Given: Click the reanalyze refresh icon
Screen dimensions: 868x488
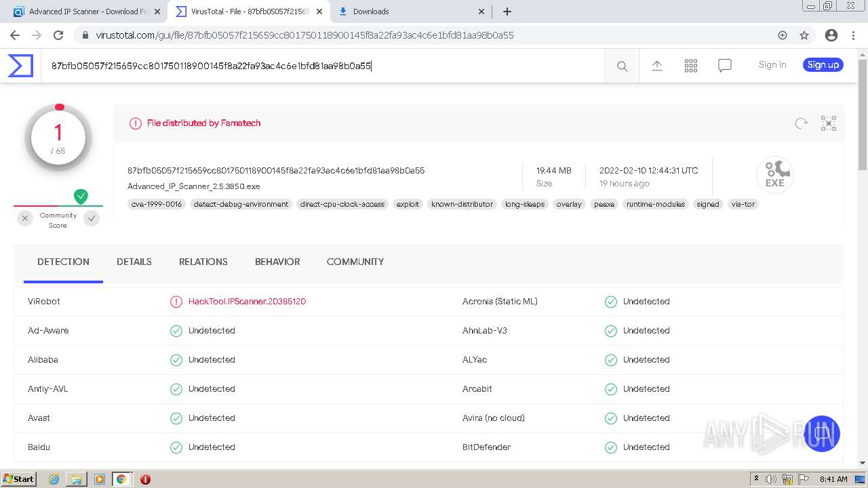Looking at the screenshot, I should pyautogui.click(x=801, y=123).
